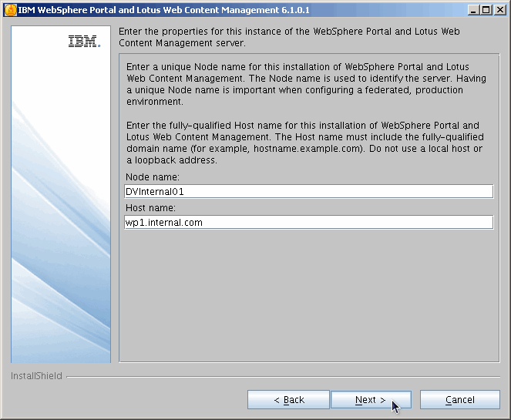Click the InstallShield label

click(x=35, y=377)
